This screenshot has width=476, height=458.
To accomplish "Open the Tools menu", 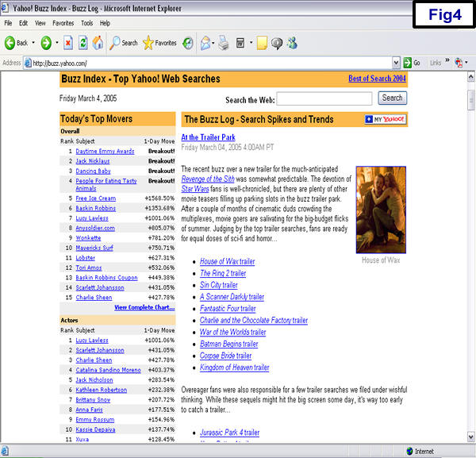I will point(86,23).
